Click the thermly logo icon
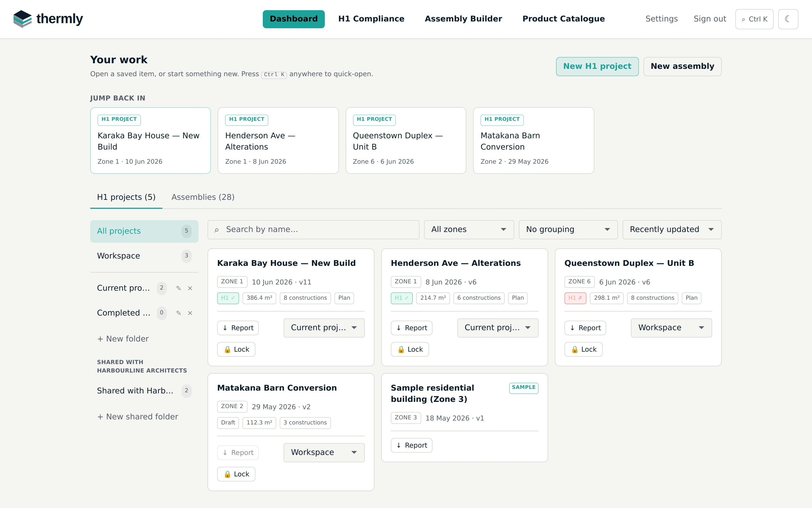Screen dimensions: 812x508 (x=23, y=19)
